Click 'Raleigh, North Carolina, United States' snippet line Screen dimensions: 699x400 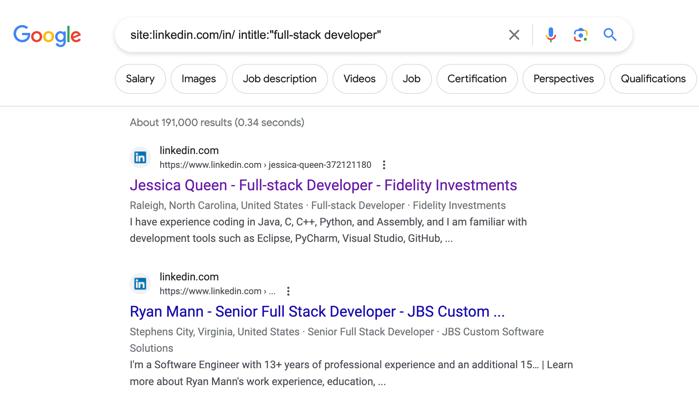click(x=317, y=206)
